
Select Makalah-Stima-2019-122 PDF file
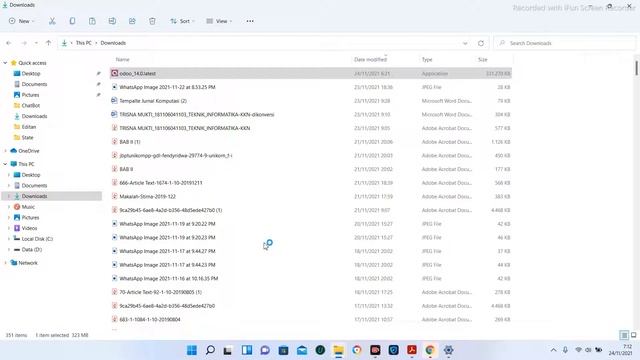pyautogui.click(x=311, y=196)
